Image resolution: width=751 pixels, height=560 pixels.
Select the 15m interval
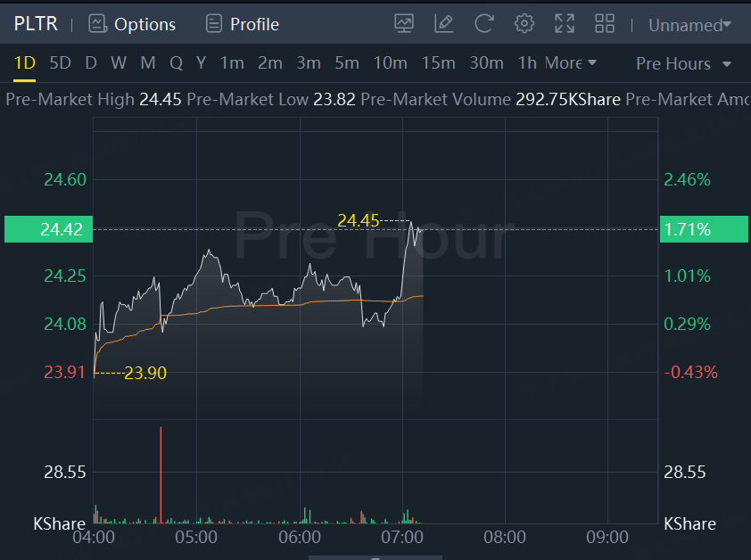438,63
